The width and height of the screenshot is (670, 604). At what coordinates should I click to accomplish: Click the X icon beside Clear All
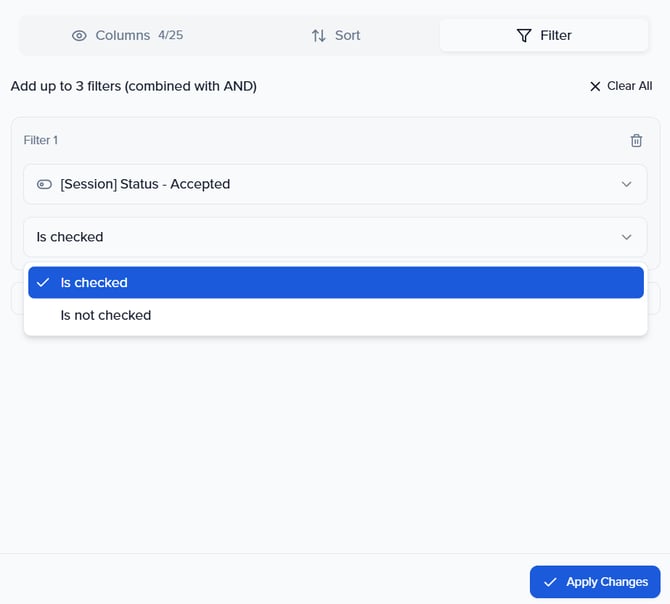coord(595,87)
